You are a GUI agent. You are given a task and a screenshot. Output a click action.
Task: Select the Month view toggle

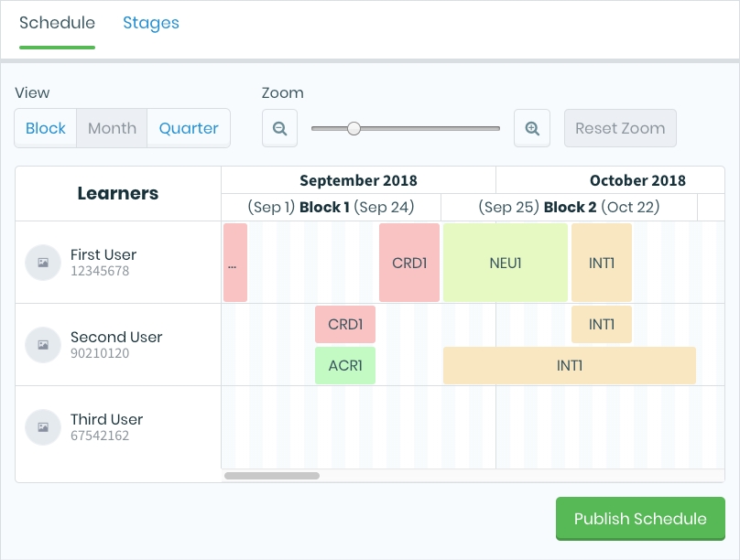point(112,128)
